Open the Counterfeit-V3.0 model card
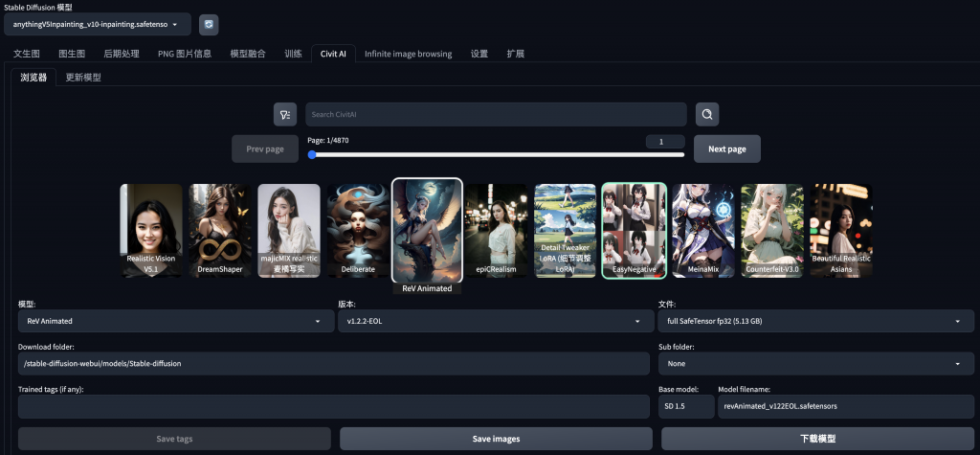This screenshot has width=980, height=455. tap(772, 230)
